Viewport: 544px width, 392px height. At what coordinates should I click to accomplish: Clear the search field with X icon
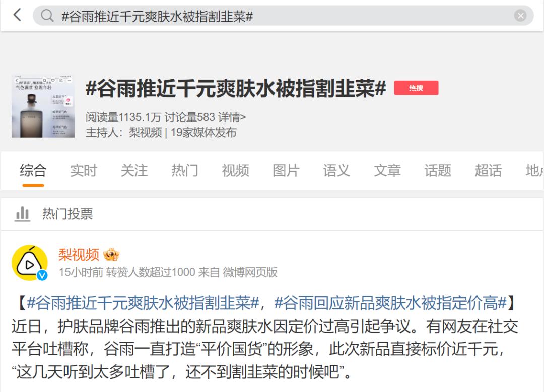coord(520,16)
